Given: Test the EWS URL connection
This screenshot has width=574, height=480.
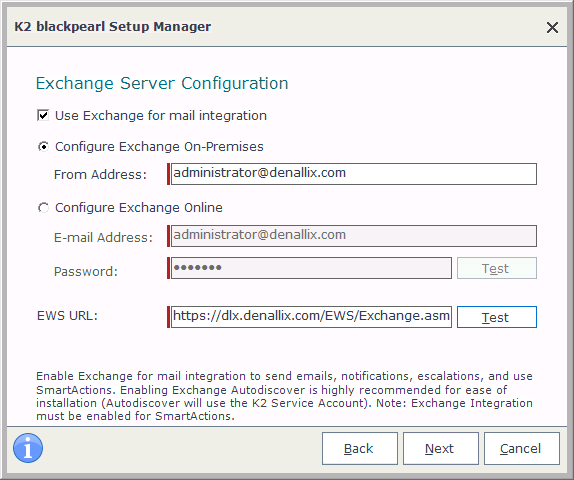Looking at the screenshot, I should pyautogui.click(x=497, y=317).
